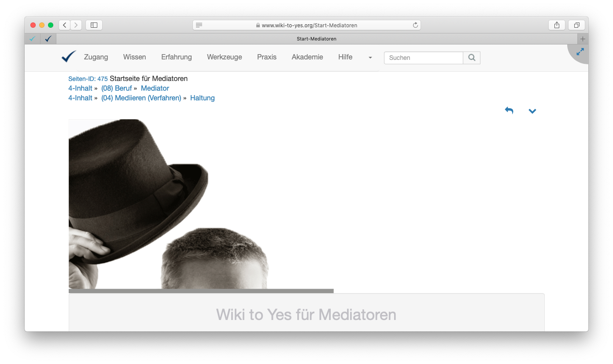Reload the page in the address bar

[415, 25]
